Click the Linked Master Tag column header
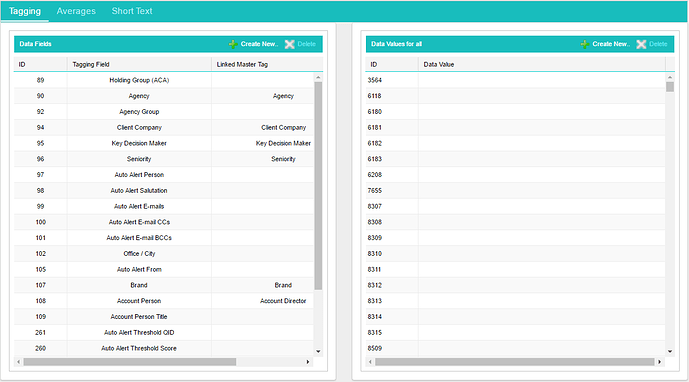The image size is (689, 382). coord(267,64)
